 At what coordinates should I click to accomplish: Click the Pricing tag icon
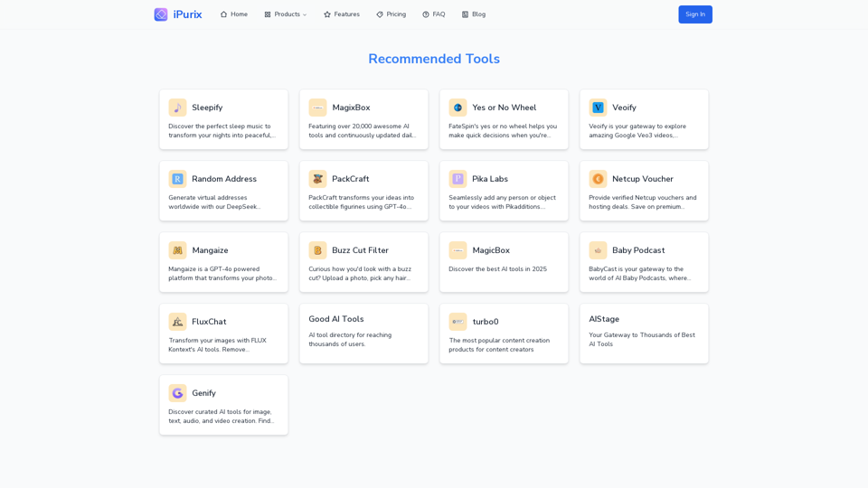coord(380,14)
